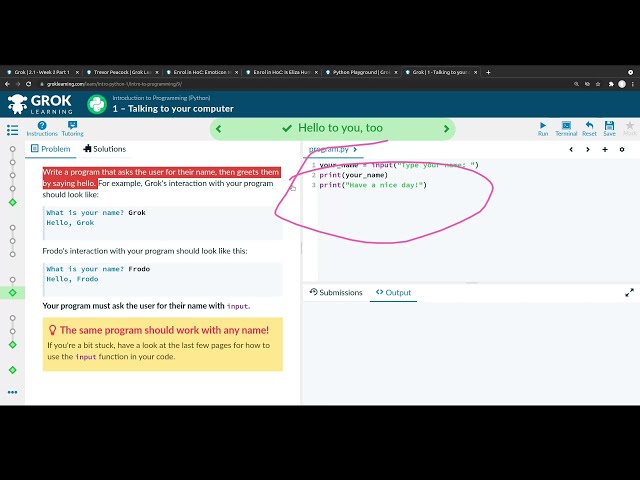Open the Tutoring chat icon
The height and width of the screenshot is (480, 640).
coord(73,129)
